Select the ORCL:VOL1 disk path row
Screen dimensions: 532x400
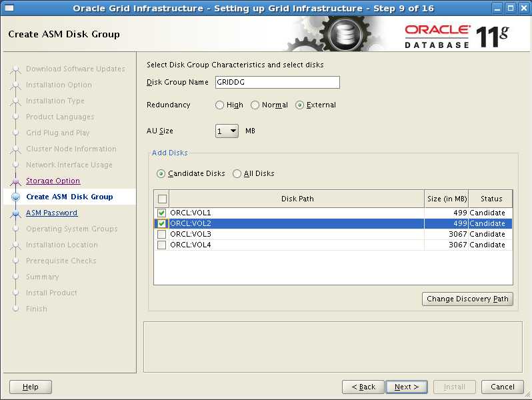click(297, 213)
